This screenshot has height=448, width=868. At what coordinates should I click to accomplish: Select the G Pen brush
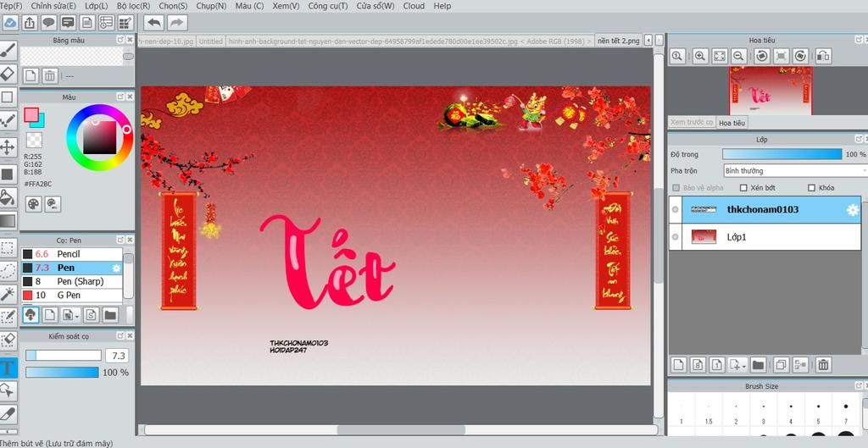[x=72, y=296]
